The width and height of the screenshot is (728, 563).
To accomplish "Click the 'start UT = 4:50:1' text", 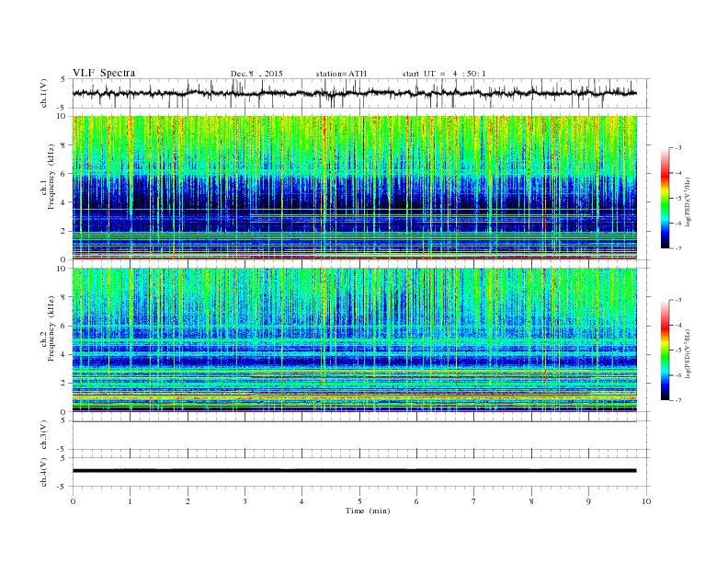I will coord(444,74).
